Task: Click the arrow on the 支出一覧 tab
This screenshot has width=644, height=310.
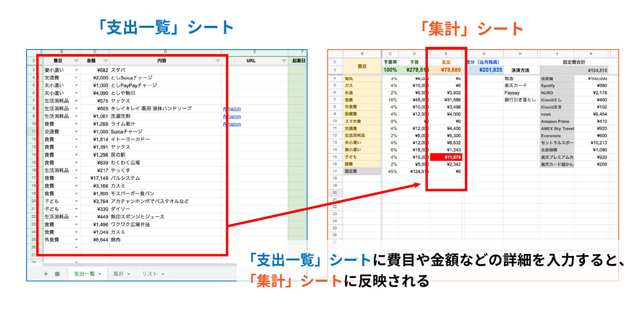Action: (100, 274)
